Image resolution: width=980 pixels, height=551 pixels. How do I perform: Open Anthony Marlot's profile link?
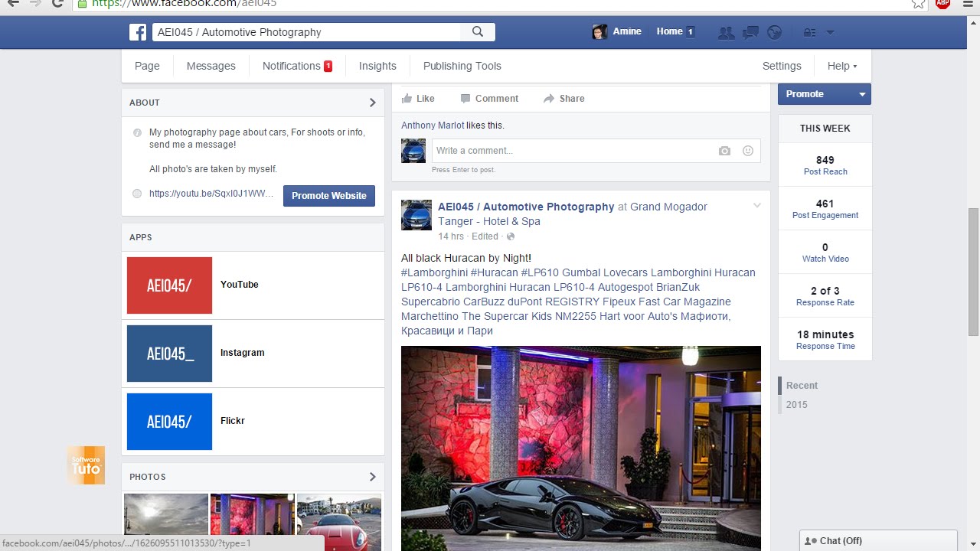(x=433, y=126)
